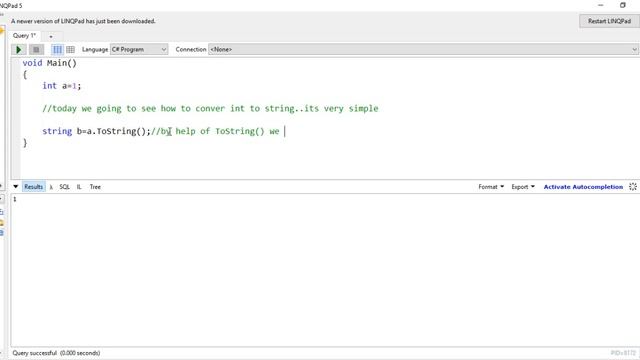Click the 'Query successful' status text
Viewport: 640px width, 360px height.
[56, 353]
